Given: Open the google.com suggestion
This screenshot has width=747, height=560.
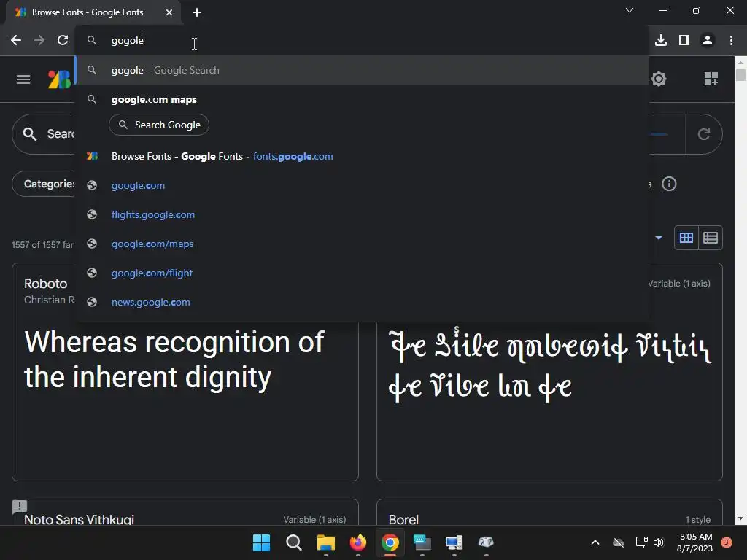Looking at the screenshot, I should 362,185.
